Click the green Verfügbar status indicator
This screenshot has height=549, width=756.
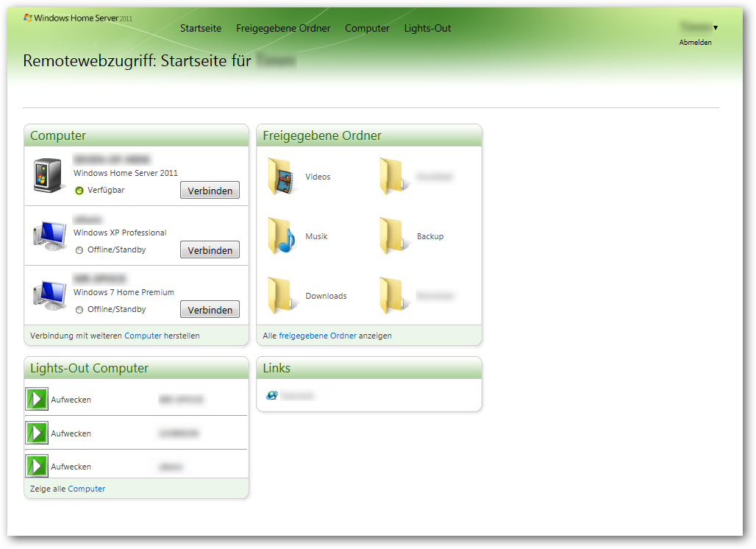coord(79,191)
